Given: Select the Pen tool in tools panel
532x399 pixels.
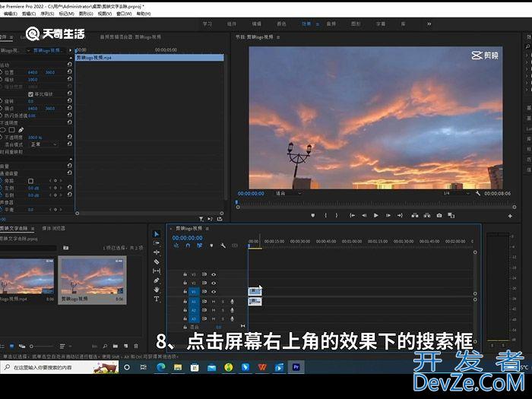Looking at the screenshot, I should (x=157, y=280).
